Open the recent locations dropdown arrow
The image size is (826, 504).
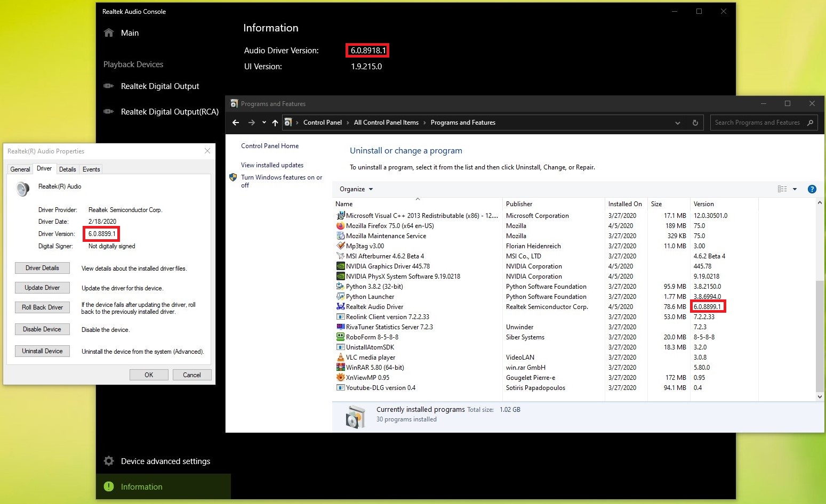pyautogui.click(x=264, y=123)
